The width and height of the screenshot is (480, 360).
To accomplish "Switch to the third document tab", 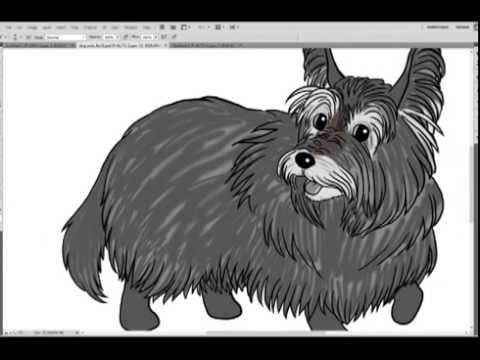I will click(x=206, y=45).
